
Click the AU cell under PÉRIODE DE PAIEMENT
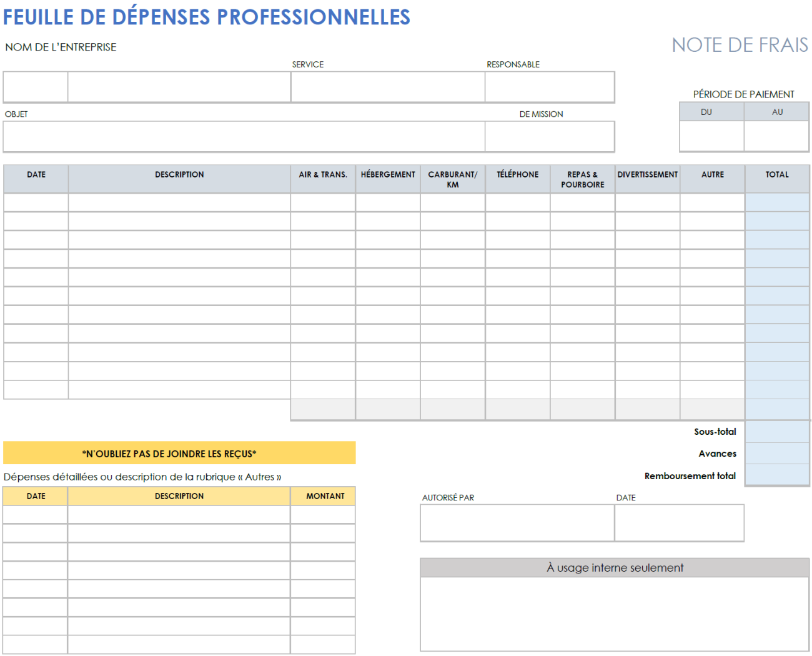776,134
